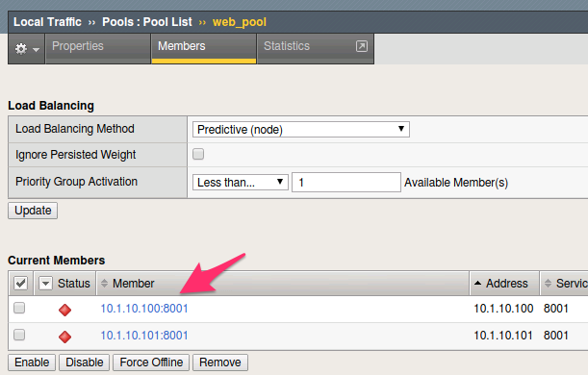Click the Remove button
The width and height of the screenshot is (588, 375).
[x=220, y=362]
